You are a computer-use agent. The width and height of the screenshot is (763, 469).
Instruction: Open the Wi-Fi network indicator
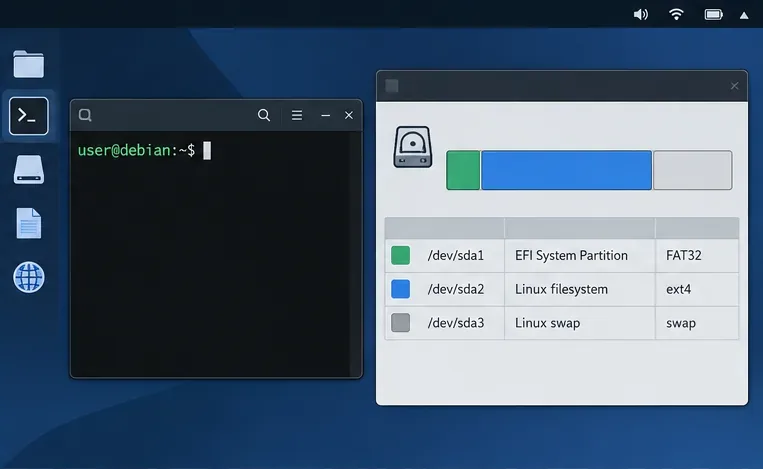coord(676,15)
